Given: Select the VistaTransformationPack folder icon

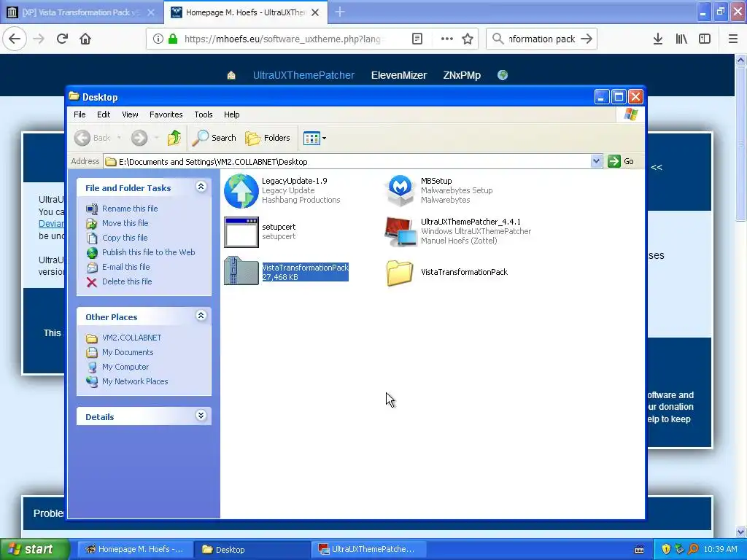Looking at the screenshot, I should tap(400, 273).
